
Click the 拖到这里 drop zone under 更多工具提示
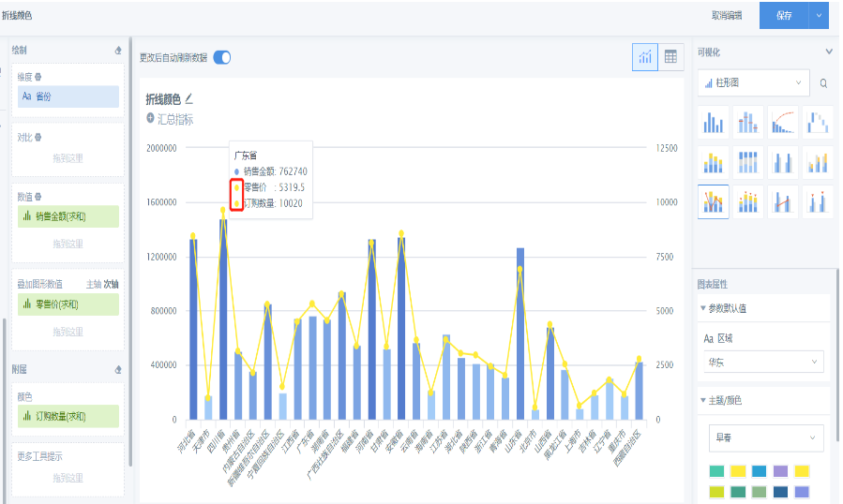(68, 478)
